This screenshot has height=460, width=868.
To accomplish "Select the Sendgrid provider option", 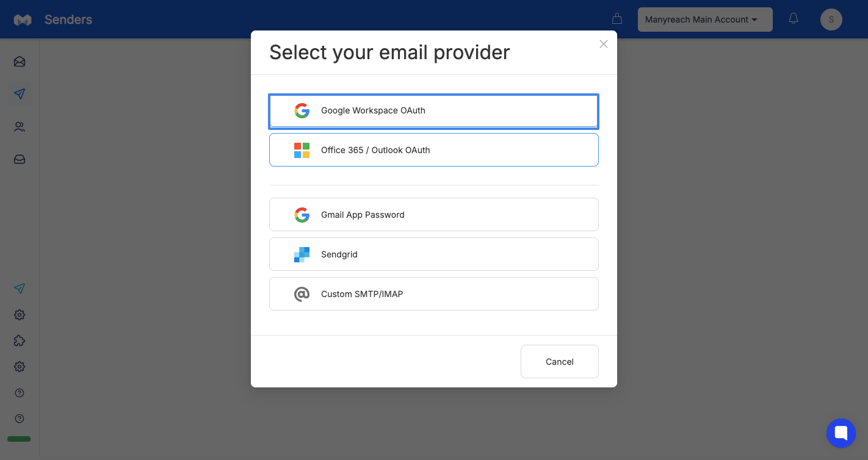I will pos(434,254).
